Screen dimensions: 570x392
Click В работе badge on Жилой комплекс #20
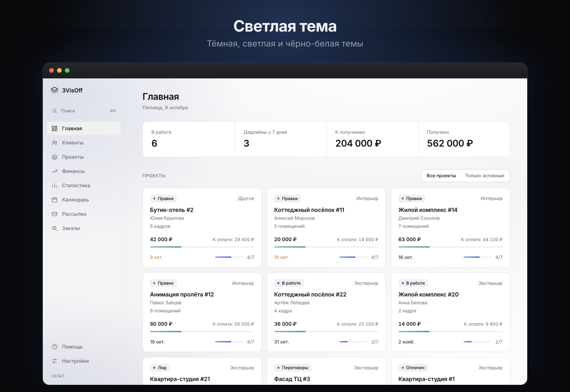coord(413,283)
